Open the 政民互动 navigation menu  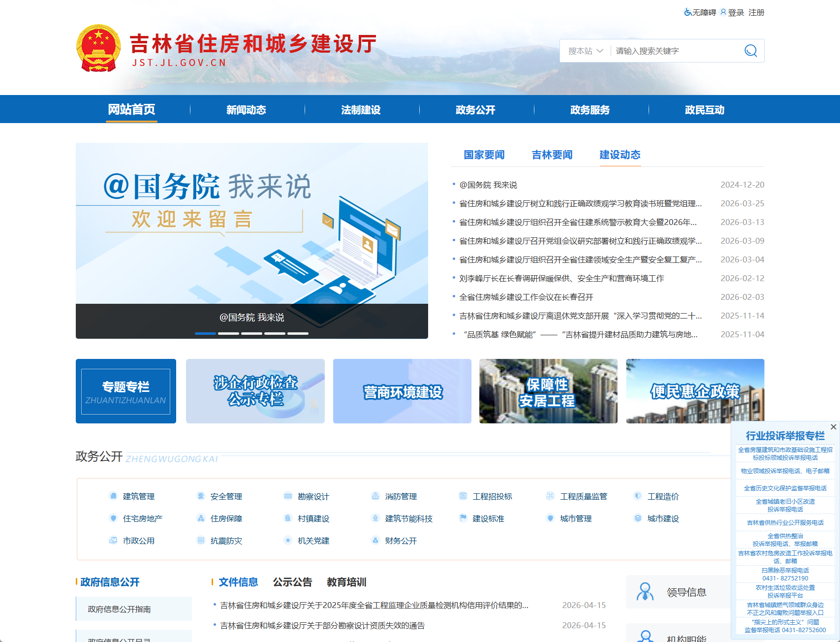(704, 109)
